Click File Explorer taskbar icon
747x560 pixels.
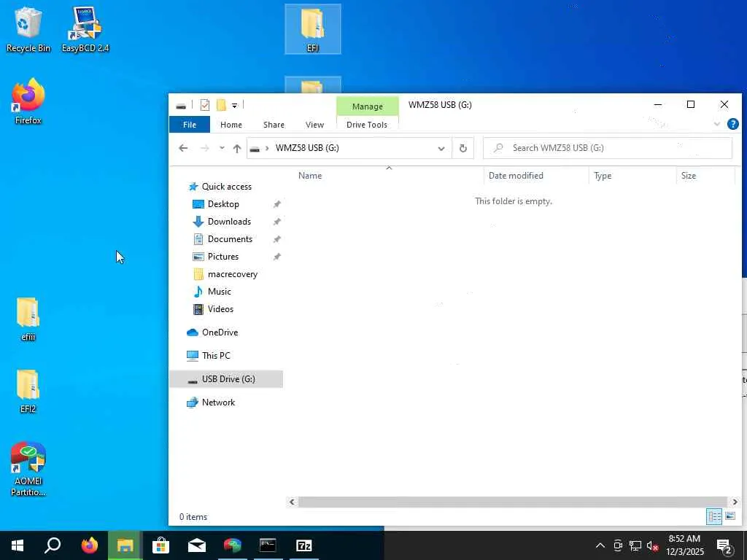pyautogui.click(x=125, y=545)
